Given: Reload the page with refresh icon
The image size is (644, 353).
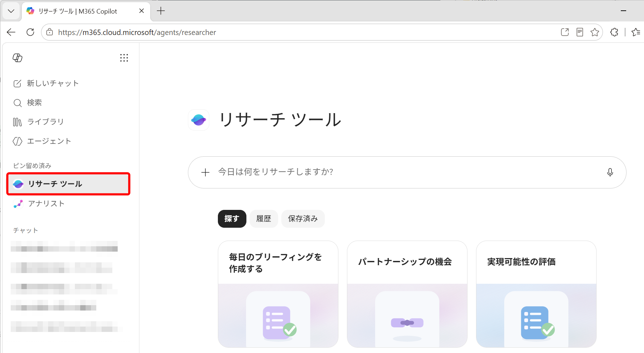Looking at the screenshot, I should click(30, 32).
